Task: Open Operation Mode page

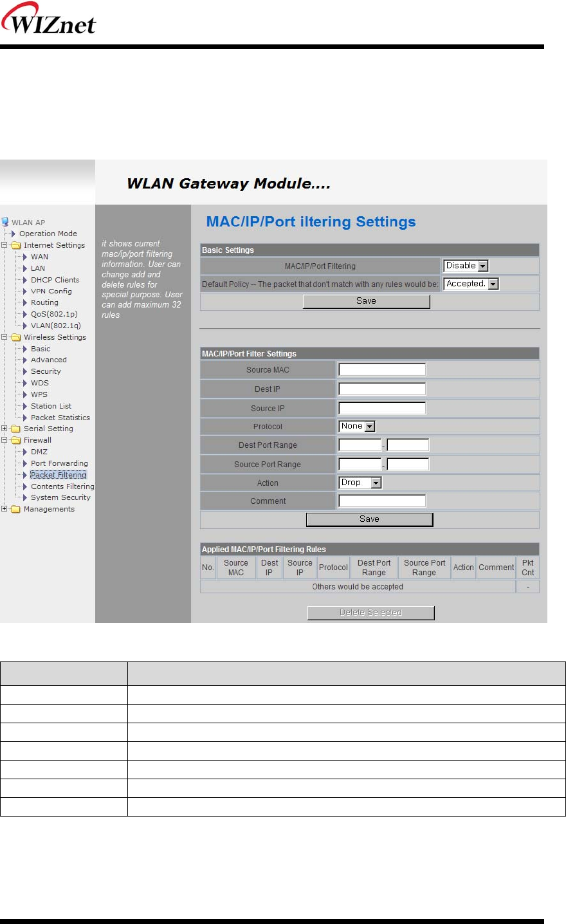Action: click(x=48, y=234)
